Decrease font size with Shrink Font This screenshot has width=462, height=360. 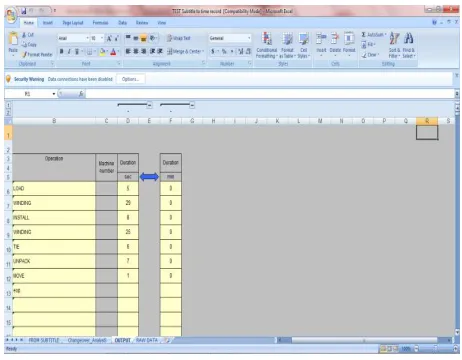pyautogui.click(x=116, y=38)
